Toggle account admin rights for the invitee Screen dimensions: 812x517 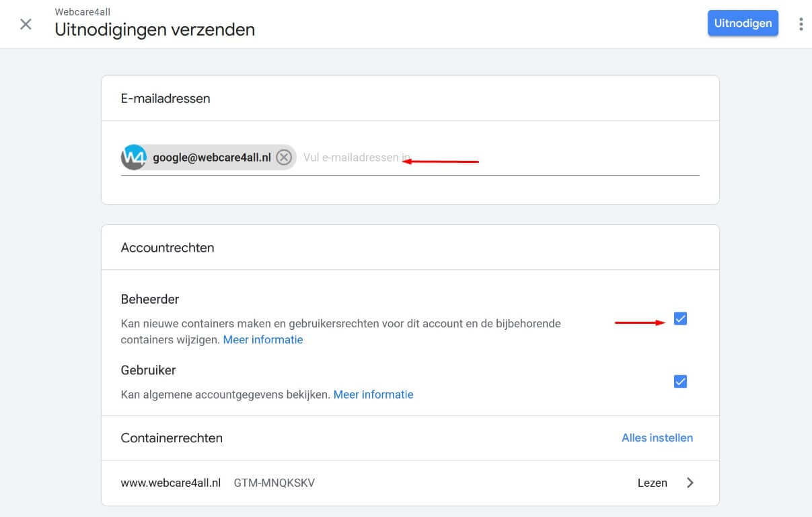click(680, 318)
